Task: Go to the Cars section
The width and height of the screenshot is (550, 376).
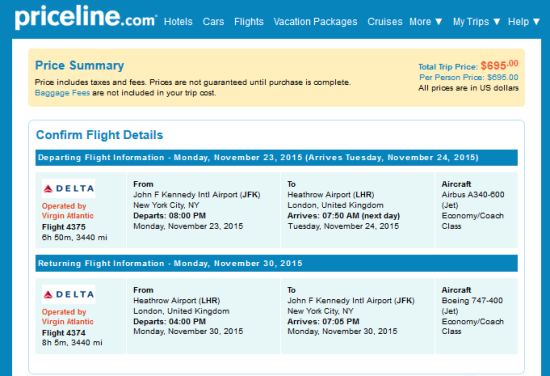Action: (x=213, y=22)
